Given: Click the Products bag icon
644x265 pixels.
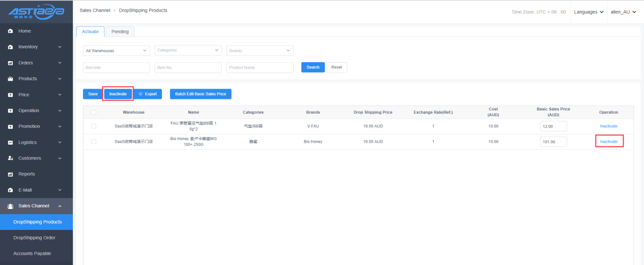Looking at the screenshot, I should pos(10,79).
